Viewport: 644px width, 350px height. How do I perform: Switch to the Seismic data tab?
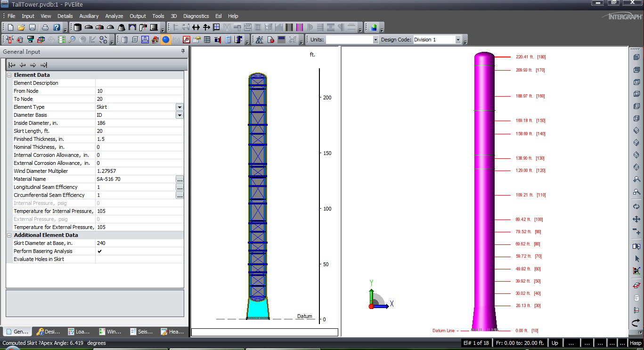click(141, 332)
